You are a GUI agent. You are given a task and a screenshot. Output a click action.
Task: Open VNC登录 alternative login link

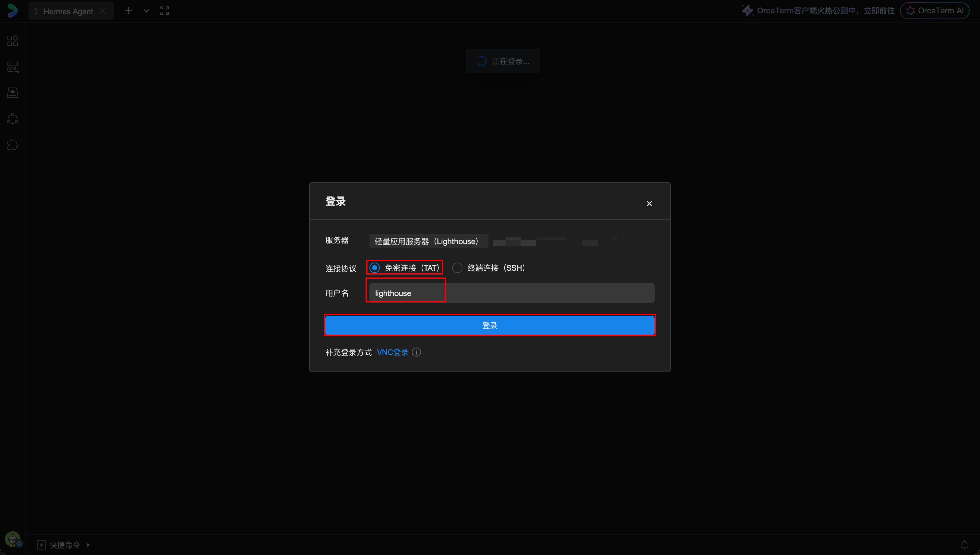392,352
